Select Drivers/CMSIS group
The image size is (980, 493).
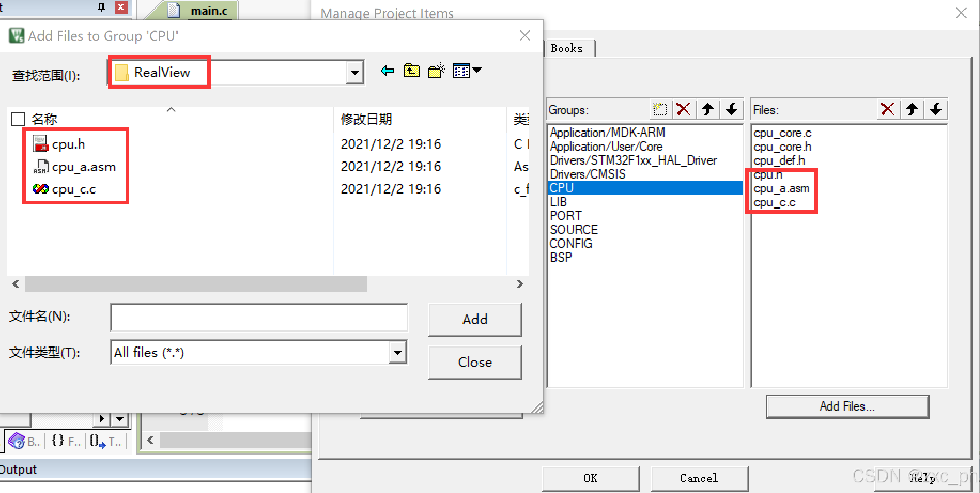coord(588,174)
